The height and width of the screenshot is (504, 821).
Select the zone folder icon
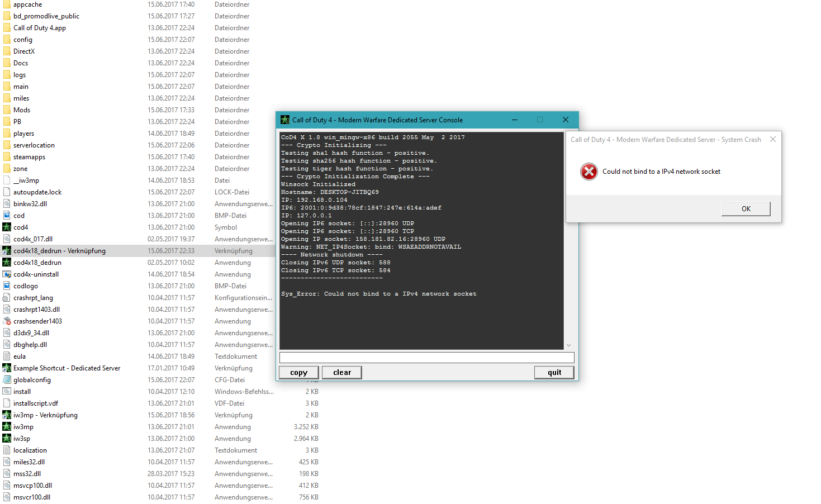[7, 169]
